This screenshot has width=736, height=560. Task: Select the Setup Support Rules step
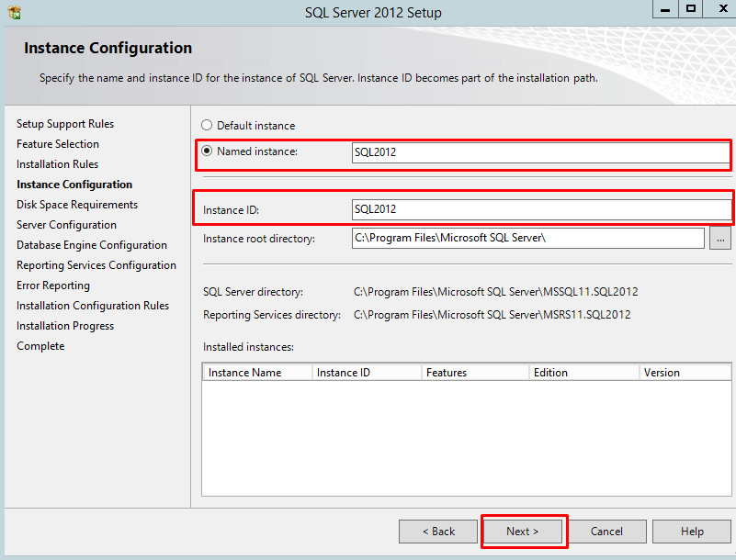click(65, 124)
